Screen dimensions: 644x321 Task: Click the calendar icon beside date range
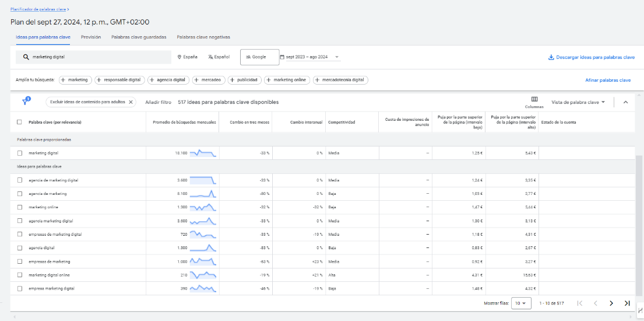tap(281, 57)
